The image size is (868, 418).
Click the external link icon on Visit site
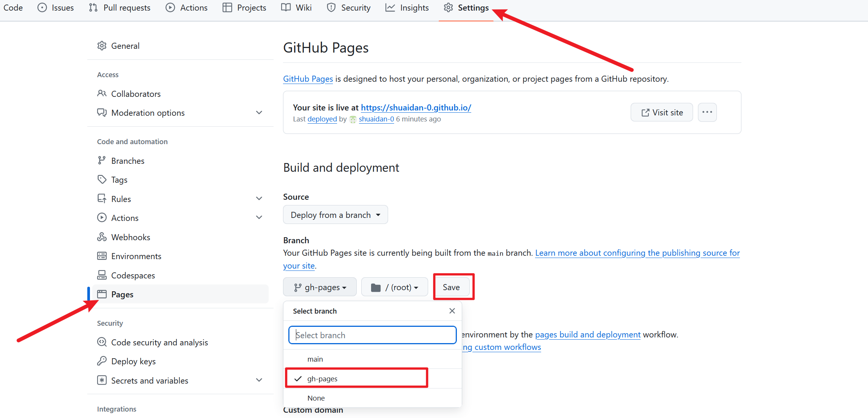click(645, 113)
